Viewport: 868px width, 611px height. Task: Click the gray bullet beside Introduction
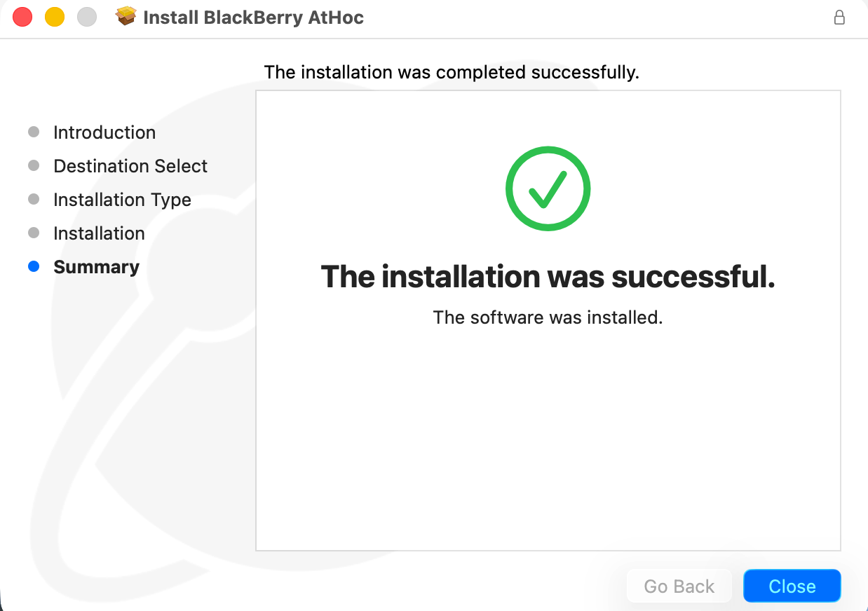[x=34, y=132]
